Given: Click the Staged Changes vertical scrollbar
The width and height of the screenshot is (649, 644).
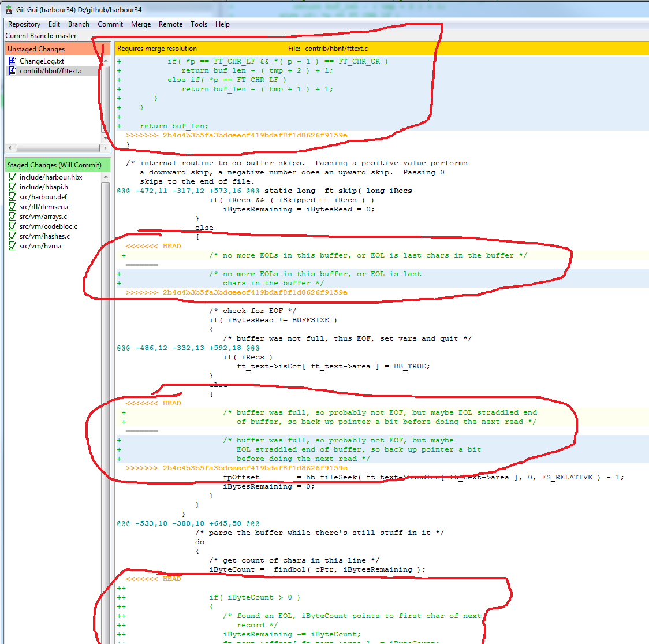Looking at the screenshot, I should [x=106, y=404].
